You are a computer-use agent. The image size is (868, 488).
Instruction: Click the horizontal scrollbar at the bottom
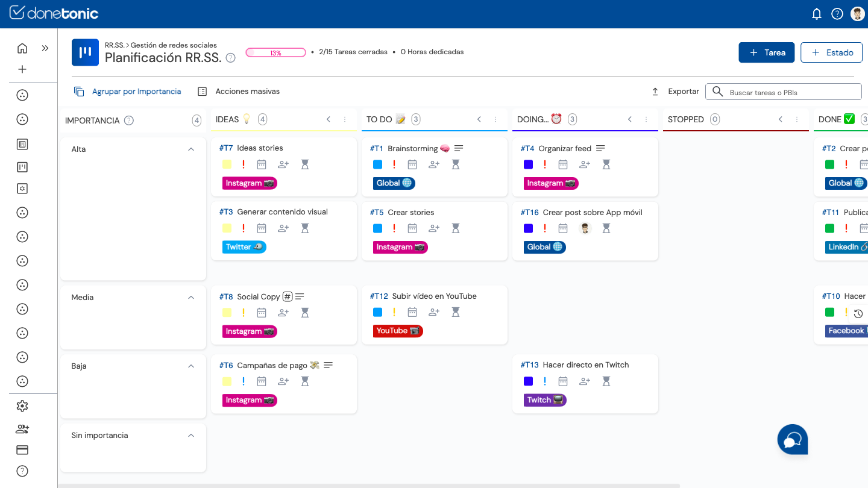[x=369, y=485]
